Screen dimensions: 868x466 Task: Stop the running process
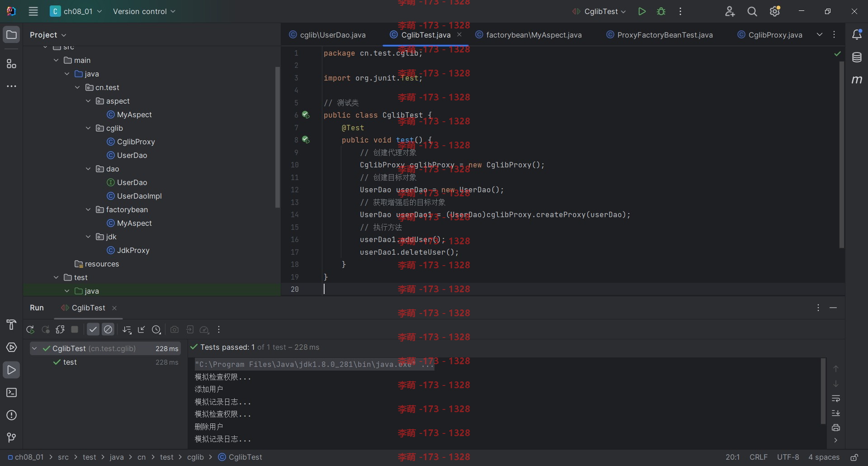point(75,330)
